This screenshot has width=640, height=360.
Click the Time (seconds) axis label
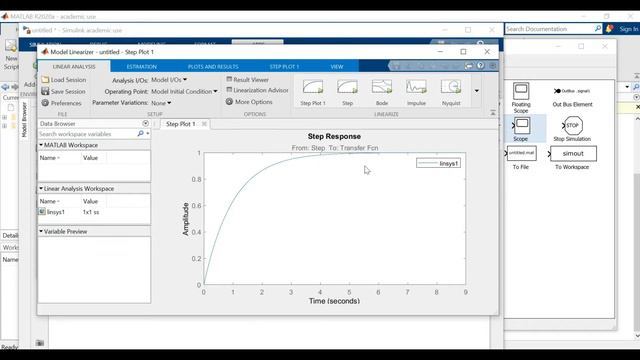[x=334, y=301]
